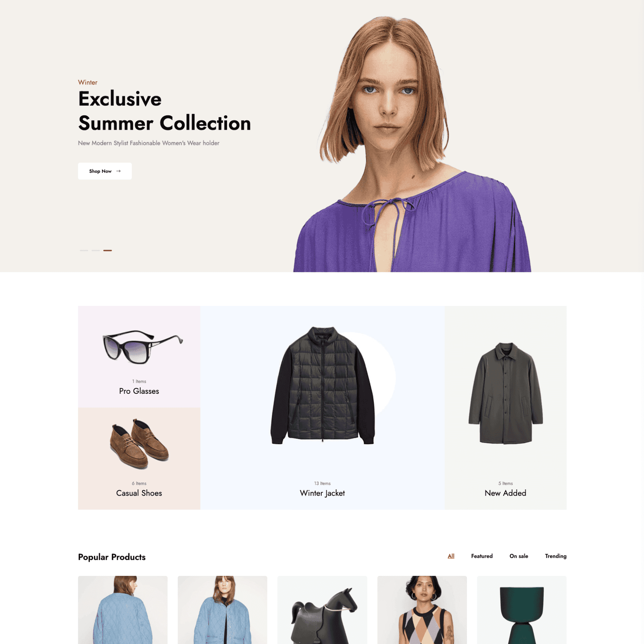The height and width of the screenshot is (644, 644).
Task: Click the brown shoes image
Action: click(139, 443)
